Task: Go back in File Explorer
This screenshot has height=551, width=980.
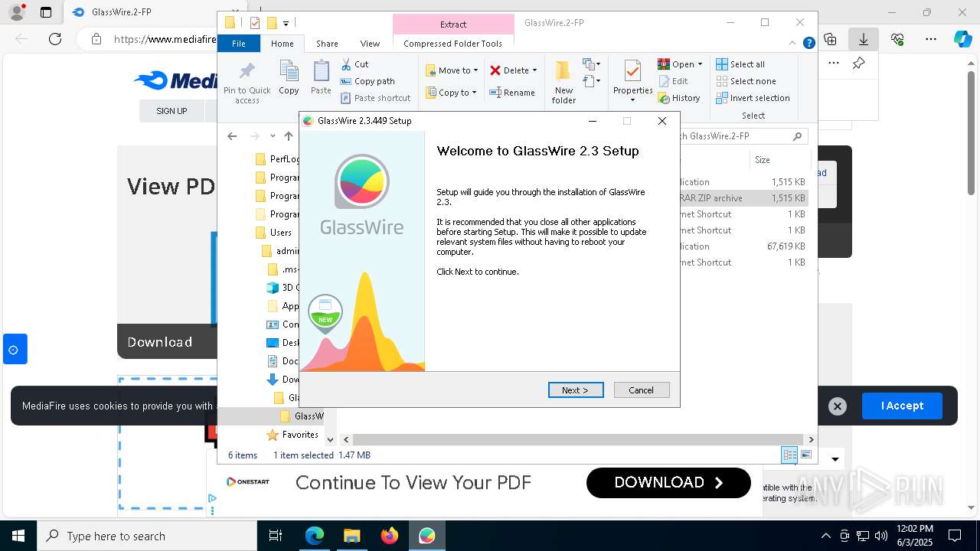Action: coord(232,136)
